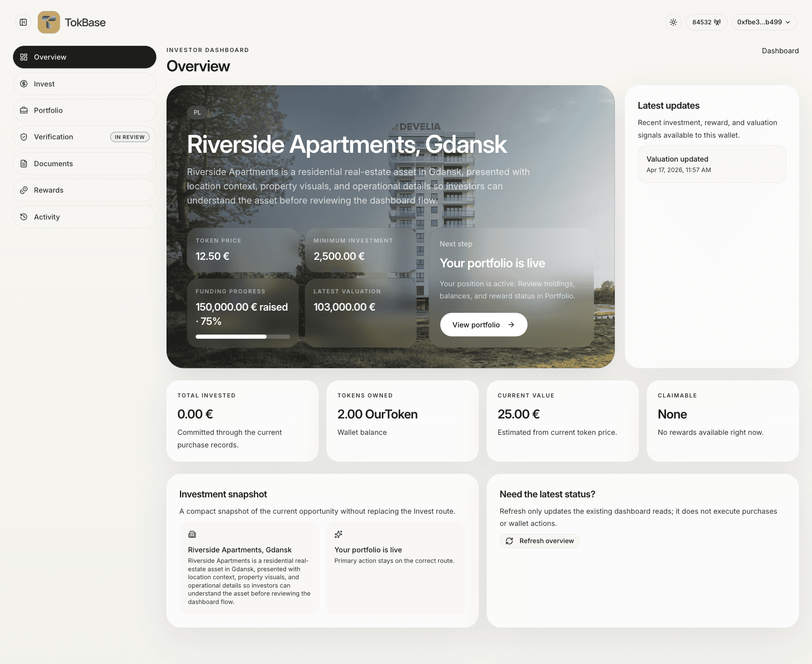The width and height of the screenshot is (812, 664).
Task: Click the View portfolio button
Action: pyautogui.click(x=484, y=324)
